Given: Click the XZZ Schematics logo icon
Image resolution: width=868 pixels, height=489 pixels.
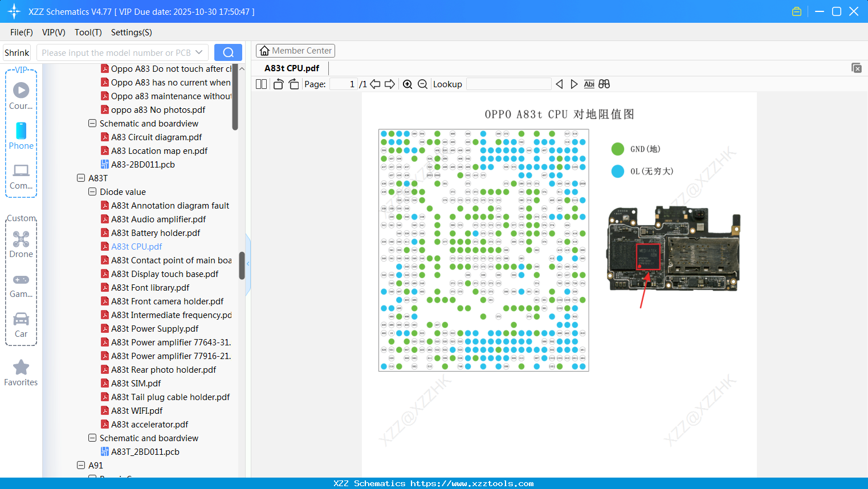Looking at the screenshot, I should pyautogui.click(x=14, y=11).
